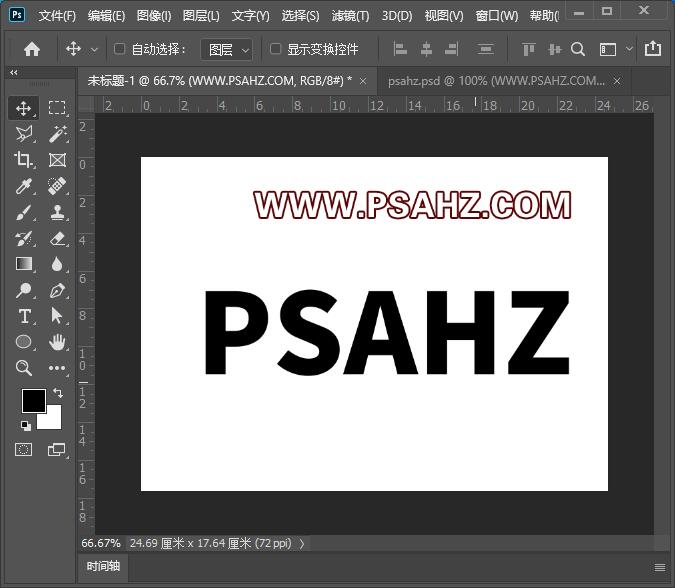Open the 选择(S) menu

pyautogui.click(x=300, y=16)
